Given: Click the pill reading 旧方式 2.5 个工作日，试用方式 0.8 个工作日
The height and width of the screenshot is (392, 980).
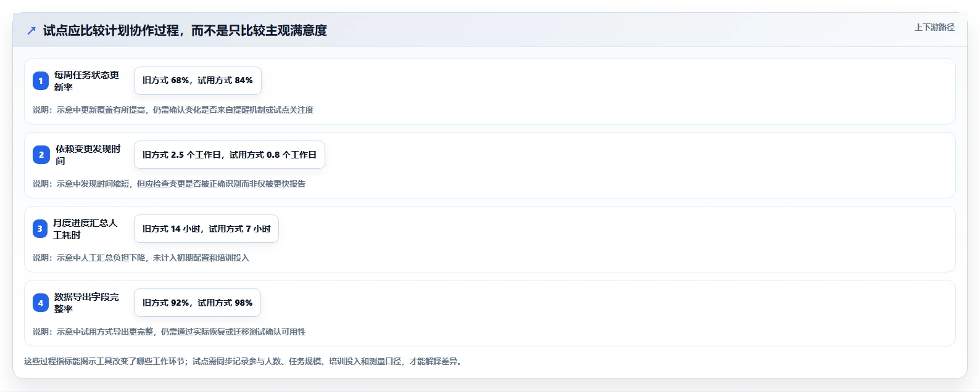Looking at the screenshot, I should pos(230,155).
